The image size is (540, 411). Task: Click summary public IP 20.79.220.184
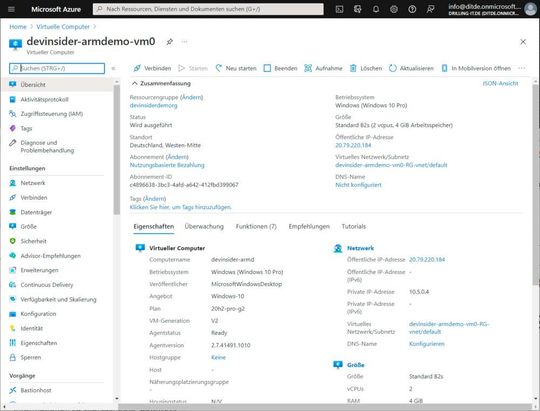(353, 145)
